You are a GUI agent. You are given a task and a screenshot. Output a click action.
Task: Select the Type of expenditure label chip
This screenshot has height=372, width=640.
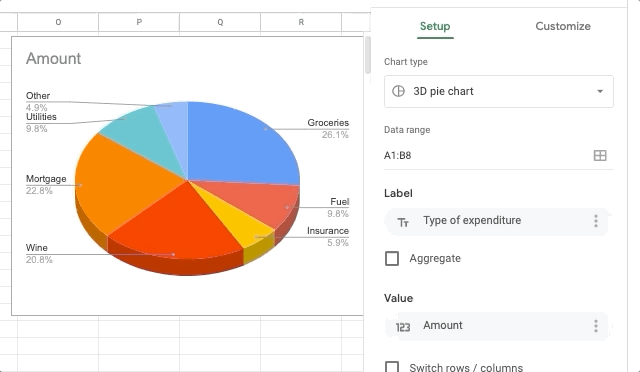pyautogui.click(x=496, y=221)
